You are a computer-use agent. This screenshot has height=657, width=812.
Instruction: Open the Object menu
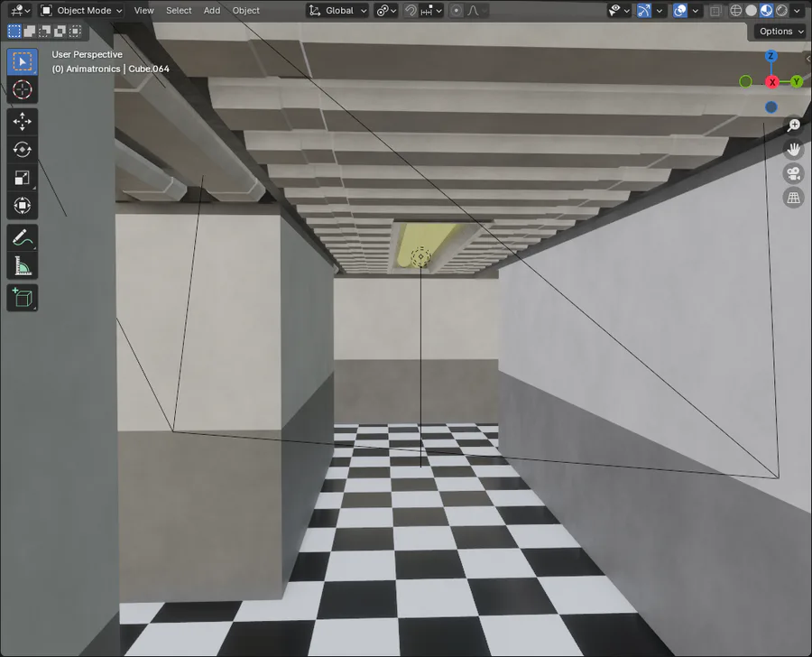(246, 10)
